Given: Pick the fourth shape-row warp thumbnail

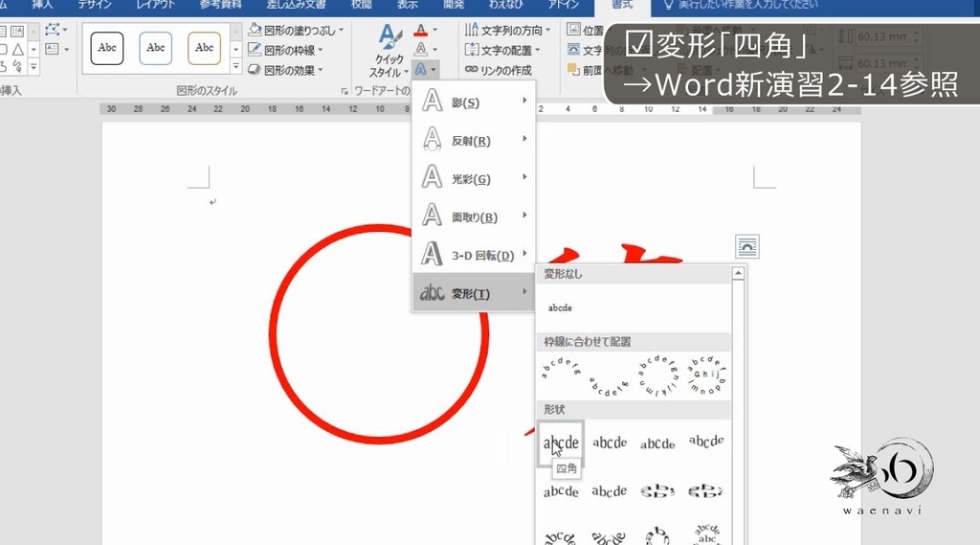Looking at the screenshot, I should click(x=706, y=443).
